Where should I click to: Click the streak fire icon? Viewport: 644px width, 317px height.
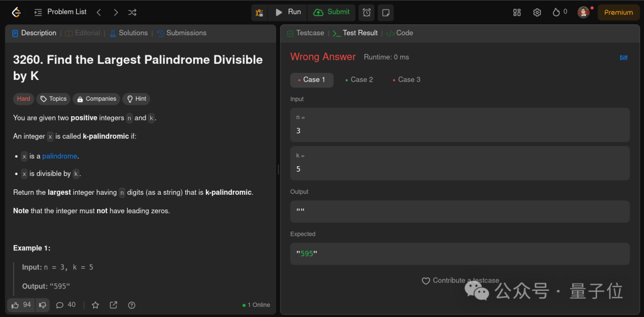tap(556, 13)
